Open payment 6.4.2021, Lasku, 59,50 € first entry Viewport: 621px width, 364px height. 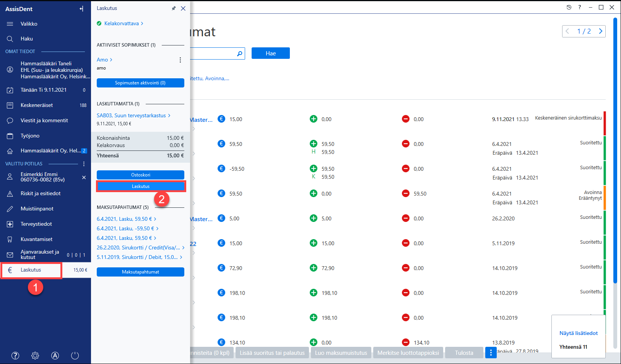tap(126, 219)
